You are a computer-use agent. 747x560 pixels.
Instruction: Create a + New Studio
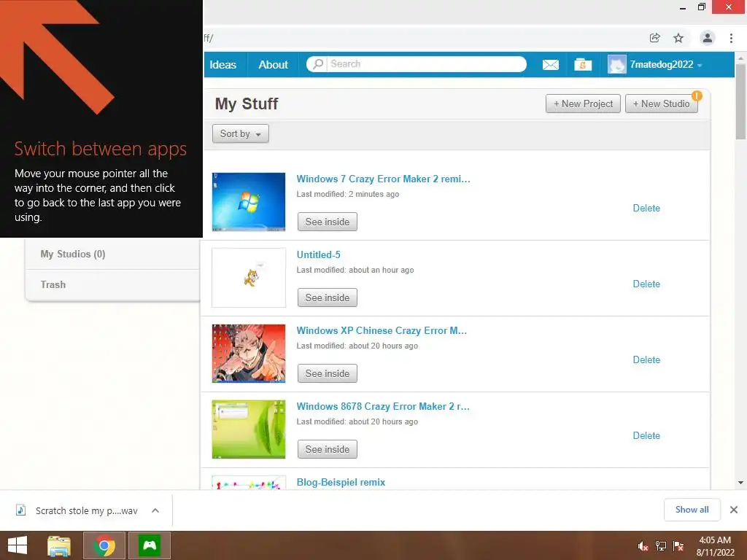pyautogui.click(x=661, y=104)
